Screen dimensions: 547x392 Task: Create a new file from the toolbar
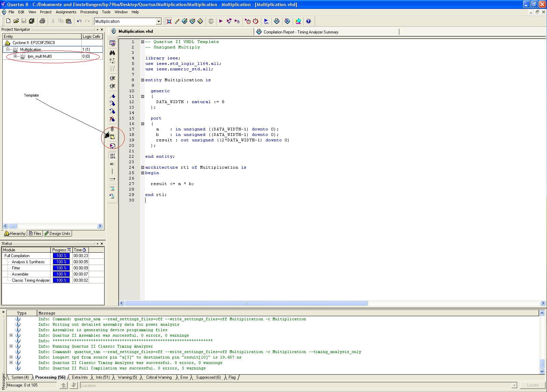tap(8, 21)
